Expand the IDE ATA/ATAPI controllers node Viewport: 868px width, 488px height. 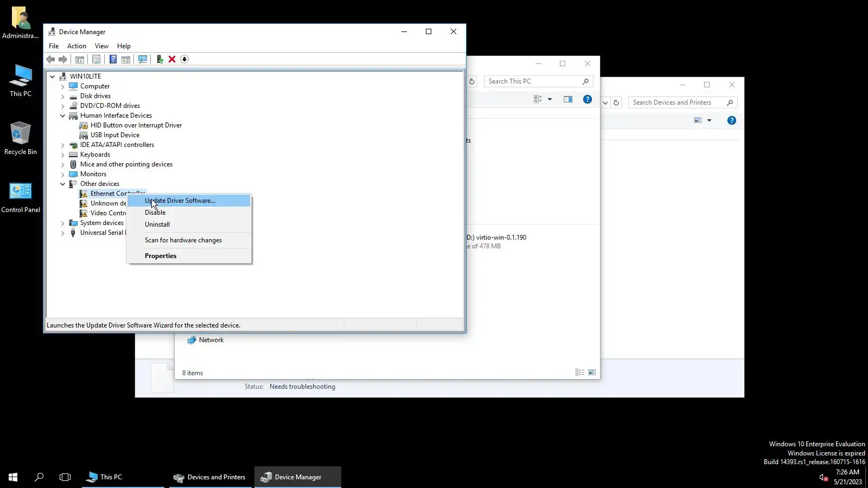tap(63, 145)
